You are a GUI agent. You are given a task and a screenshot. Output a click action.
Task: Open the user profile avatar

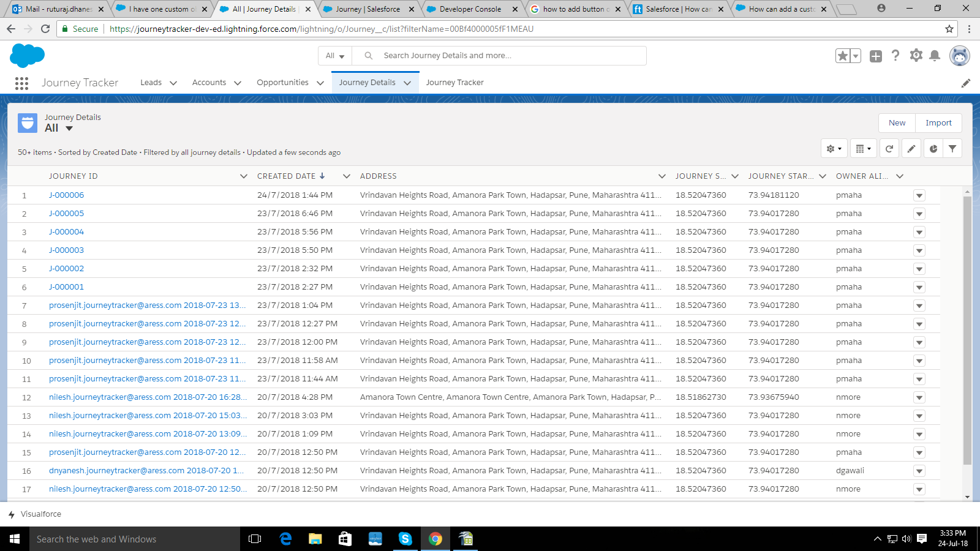[x=959, y=56]
